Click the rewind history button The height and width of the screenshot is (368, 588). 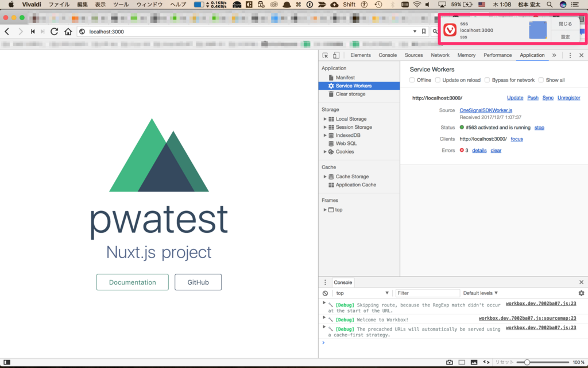point(33,32)
